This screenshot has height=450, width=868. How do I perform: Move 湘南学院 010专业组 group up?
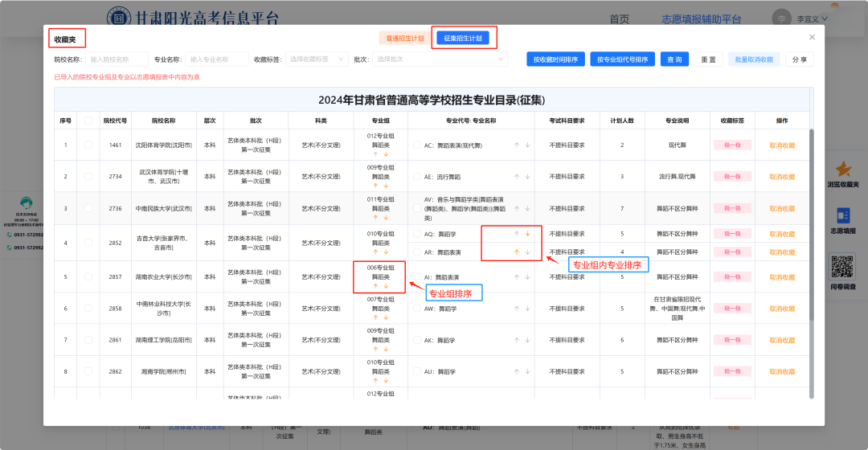(375, 381)
